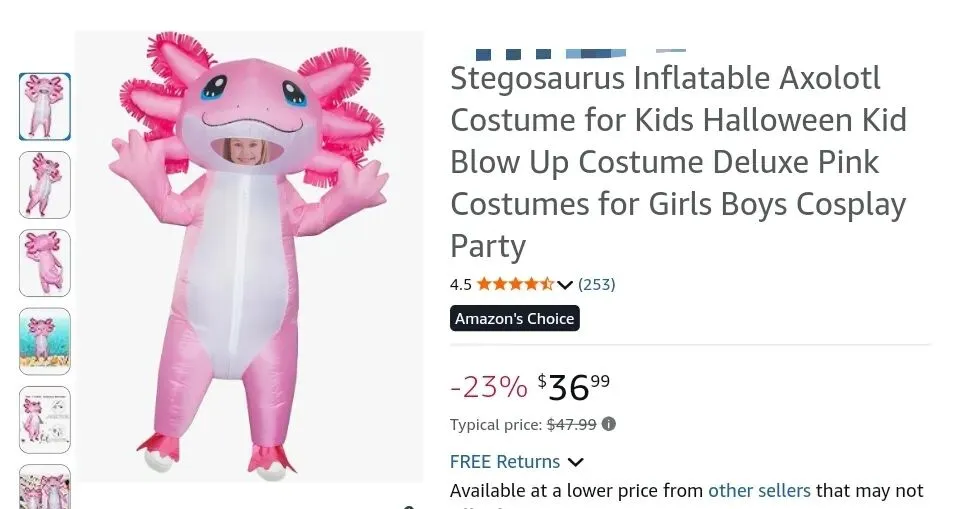Open the FREE Returns link
This screenshot has width=963, height=509.
tap(505, 461)
